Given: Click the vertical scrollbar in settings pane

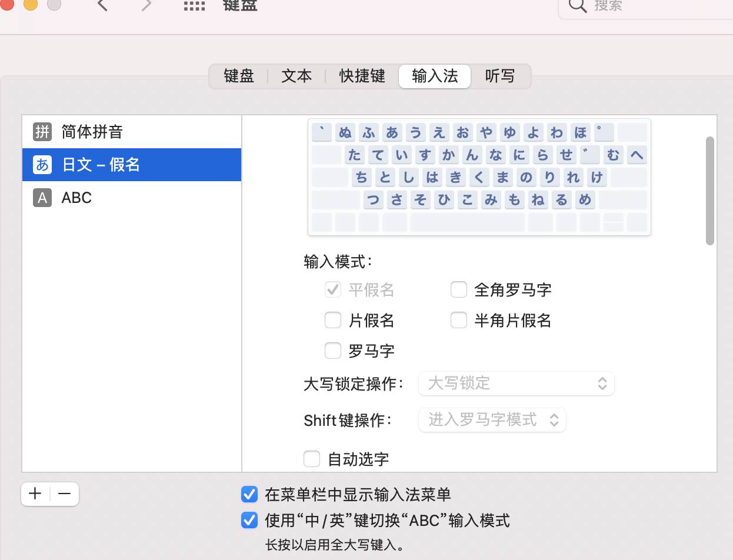Looking at the screenshot, I should point(710,191).
